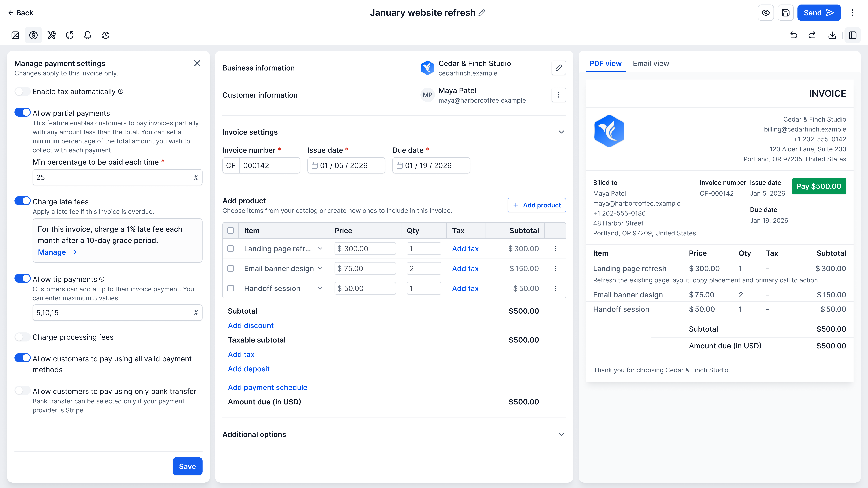Screen dimensions: 868x488
Task: Open Manage late fee link
Action: [57, 252]
